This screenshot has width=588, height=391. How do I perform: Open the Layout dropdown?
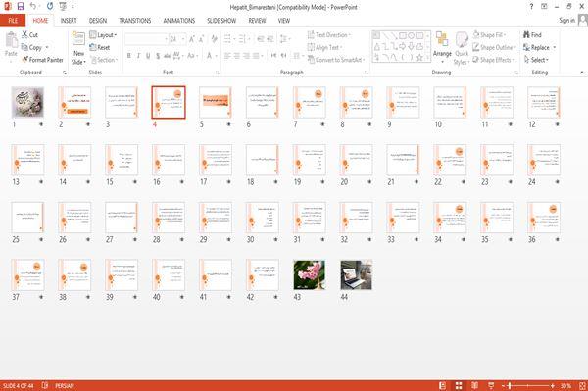pos(103,35)
